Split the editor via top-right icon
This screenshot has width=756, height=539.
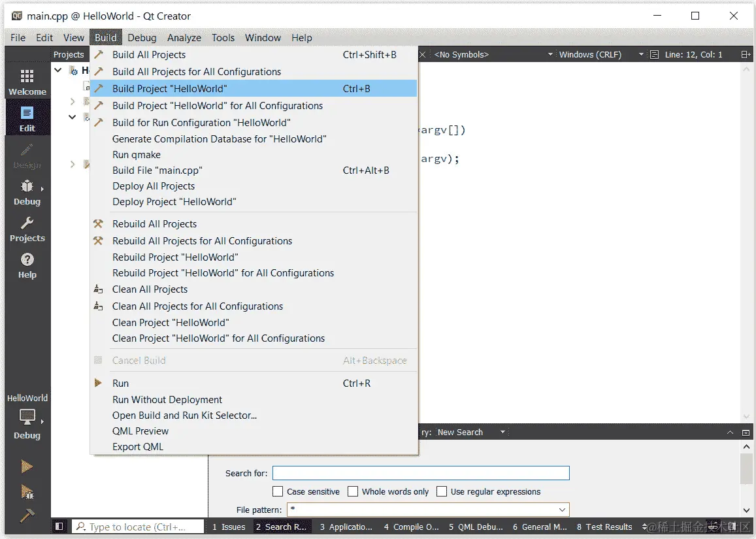(746, 54)
